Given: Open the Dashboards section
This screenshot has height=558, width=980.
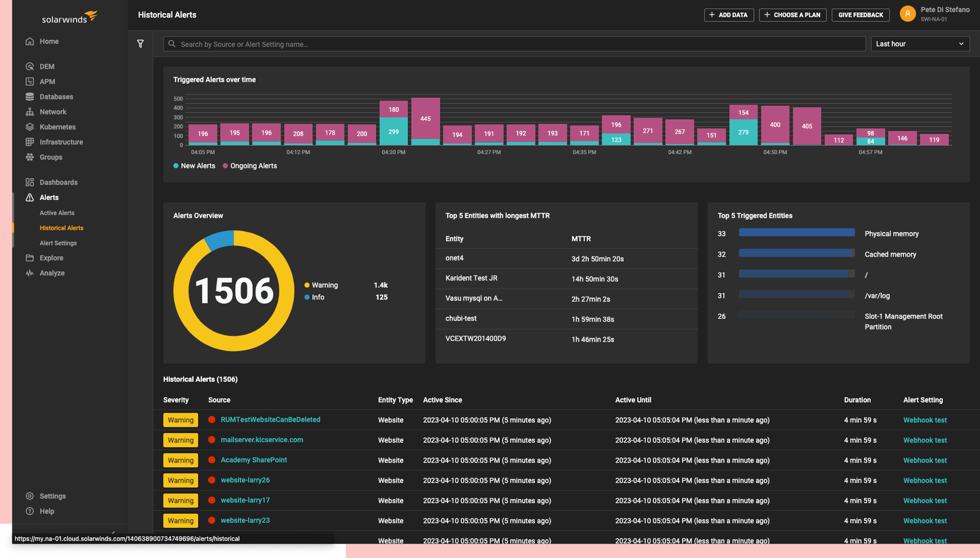Looking at the screenshot, I should pyautogui.click(x=58, y=182).
